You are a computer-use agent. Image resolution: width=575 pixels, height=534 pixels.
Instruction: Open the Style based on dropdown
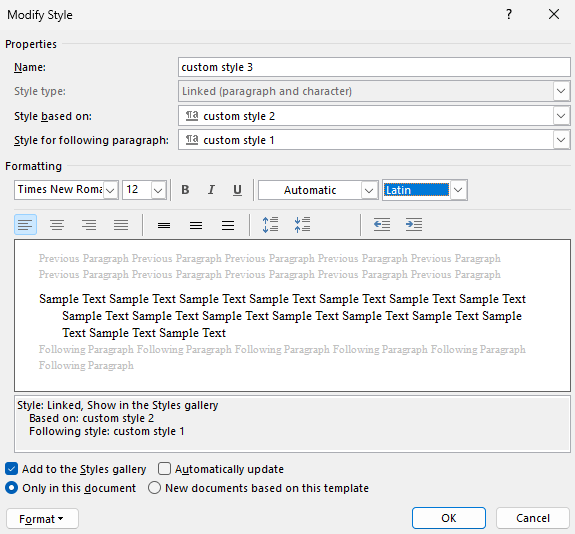561,116
